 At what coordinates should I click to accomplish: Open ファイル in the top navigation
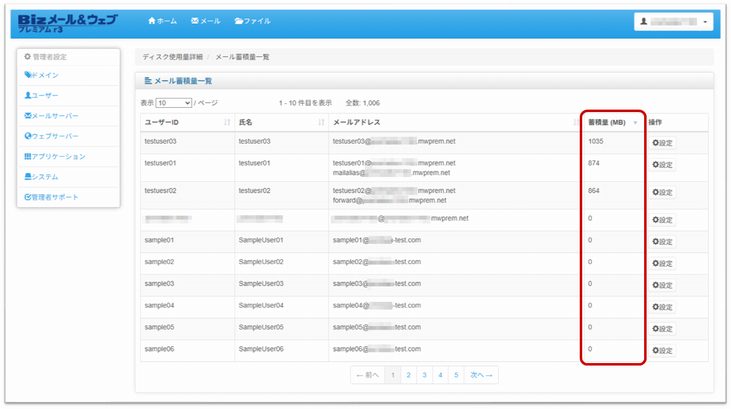coord(252,21)
